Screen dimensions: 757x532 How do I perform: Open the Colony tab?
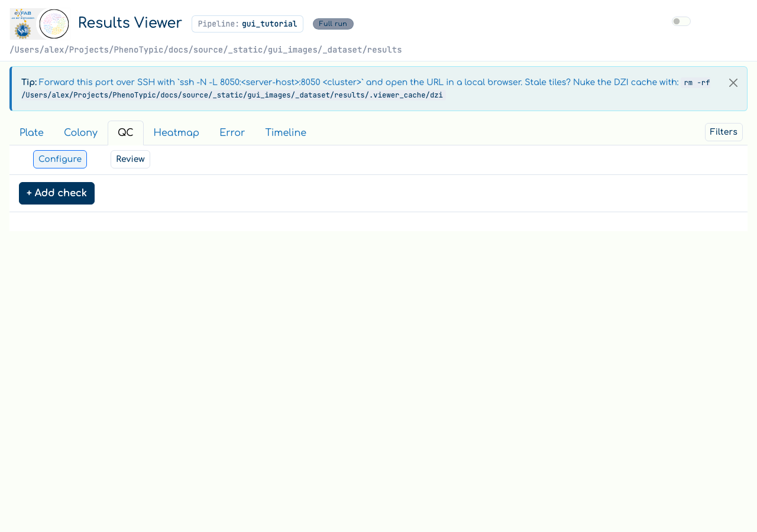pyautogui.click(x=80, y=133)
